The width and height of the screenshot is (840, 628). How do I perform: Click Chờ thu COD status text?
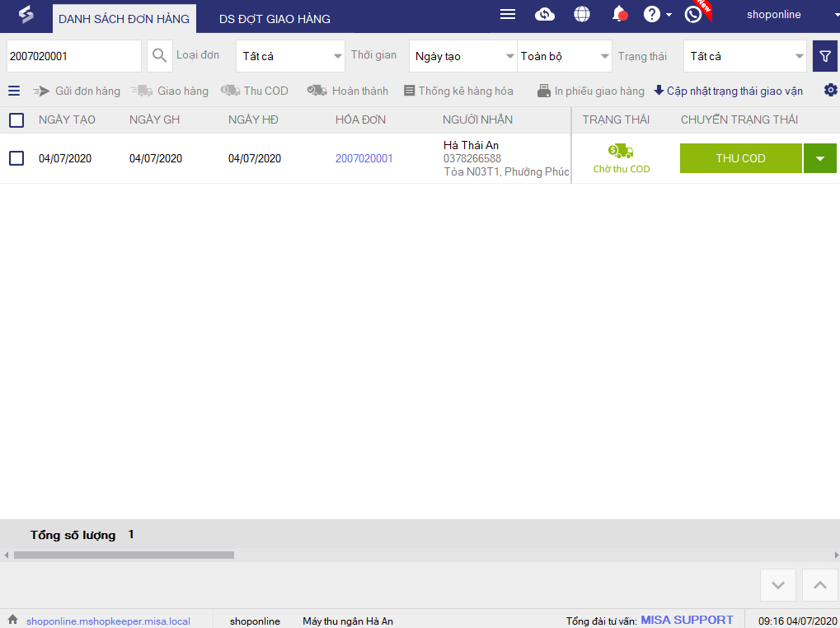pos(622,169)
